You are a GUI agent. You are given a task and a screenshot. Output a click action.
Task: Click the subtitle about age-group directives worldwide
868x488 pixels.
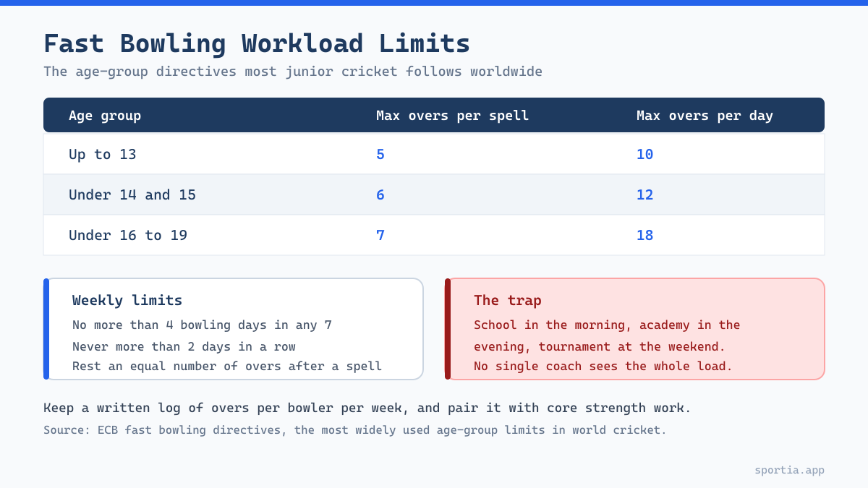click(x=293, y=72)
